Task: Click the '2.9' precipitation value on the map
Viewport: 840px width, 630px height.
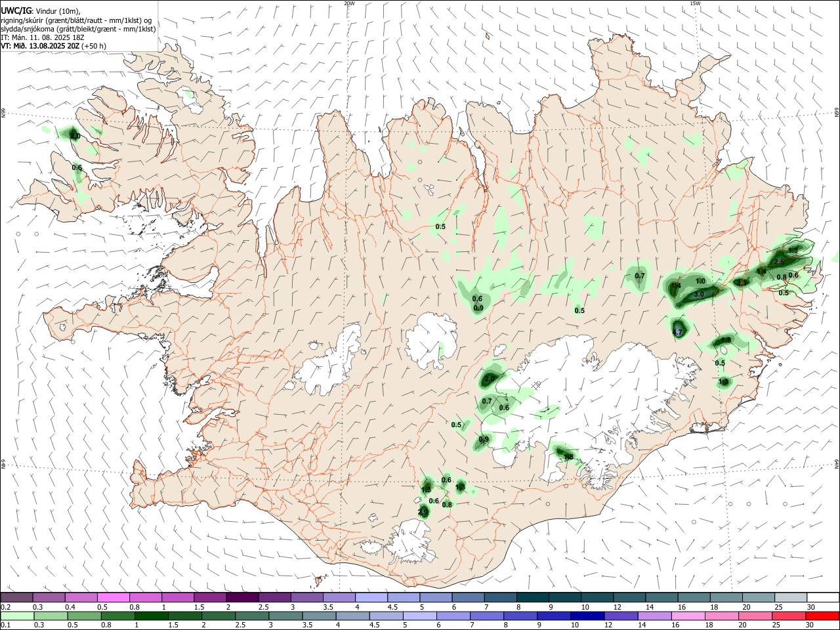Action: tap(423, 512)
